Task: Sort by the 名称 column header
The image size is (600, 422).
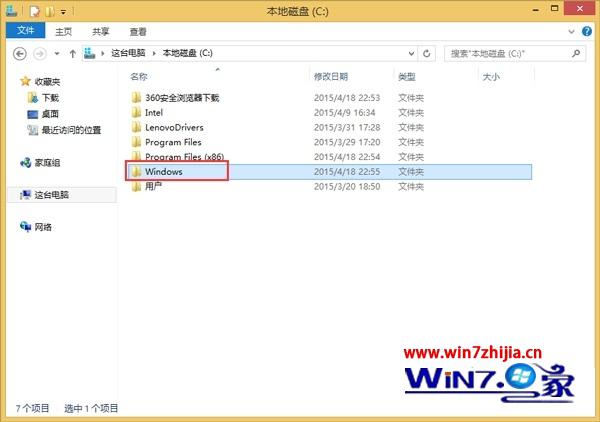Action: [x=139, y=77]
